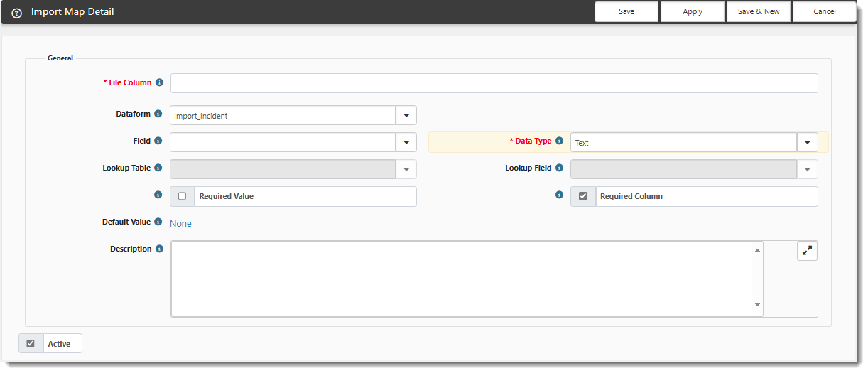Click the Lookup Table info icon
Image resolution: width=868 pixels, height=373 pixels.
click(158, 168)
